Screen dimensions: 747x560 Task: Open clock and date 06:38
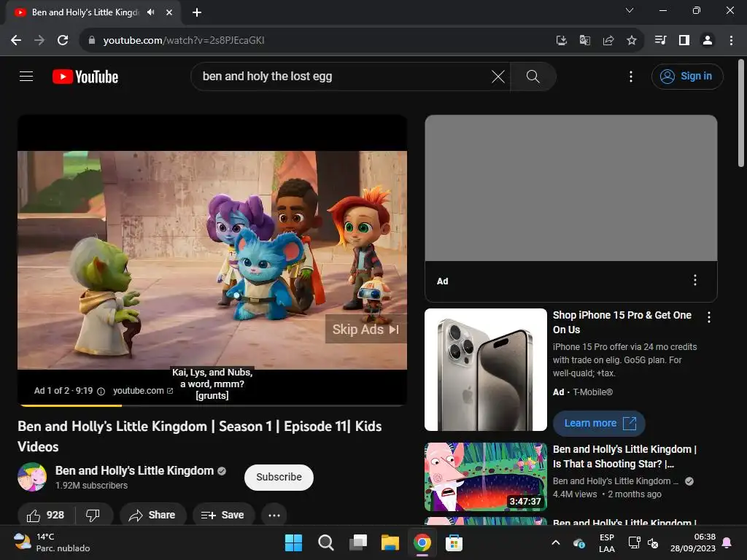click(693, 542)
